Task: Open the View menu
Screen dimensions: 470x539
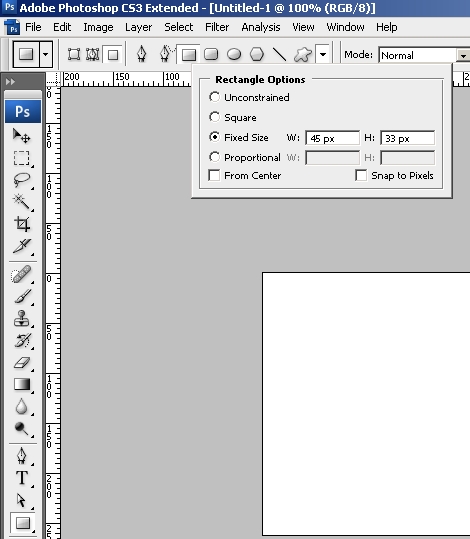Action: point(303,27)
